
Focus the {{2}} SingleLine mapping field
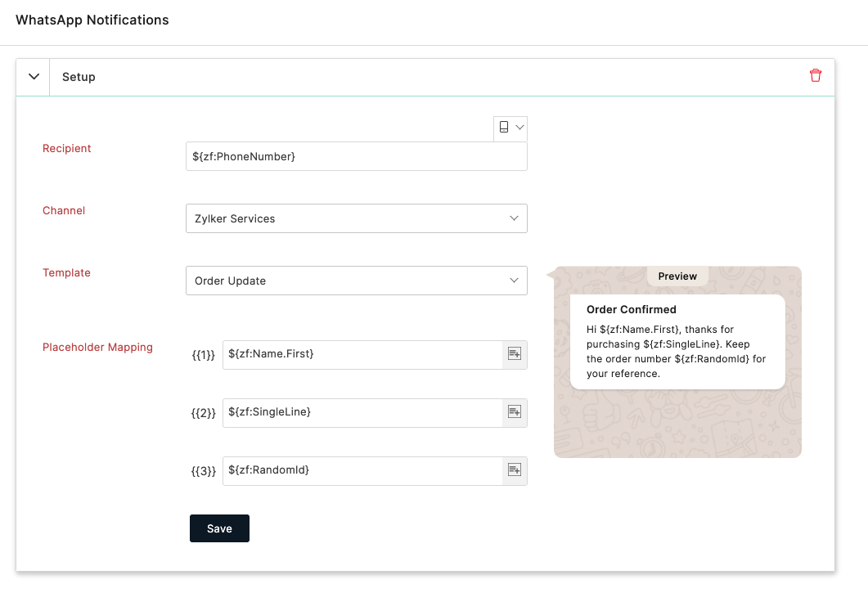click(x=362, y=411)
